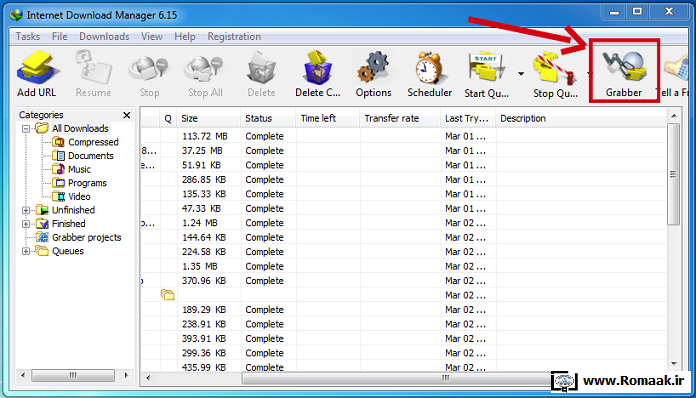Open the View menu

coord(152,36)
